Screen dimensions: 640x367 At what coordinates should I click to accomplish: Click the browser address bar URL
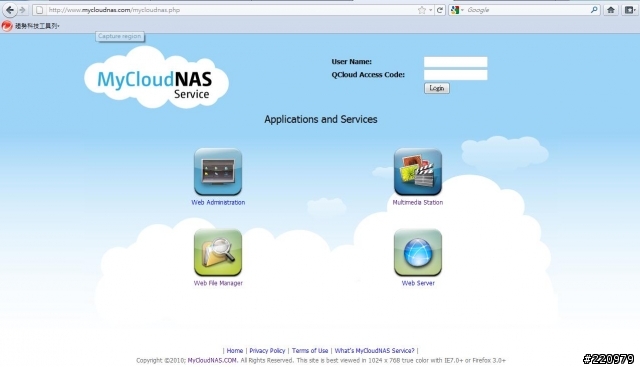pyautogui.click(x=114, y=10)
